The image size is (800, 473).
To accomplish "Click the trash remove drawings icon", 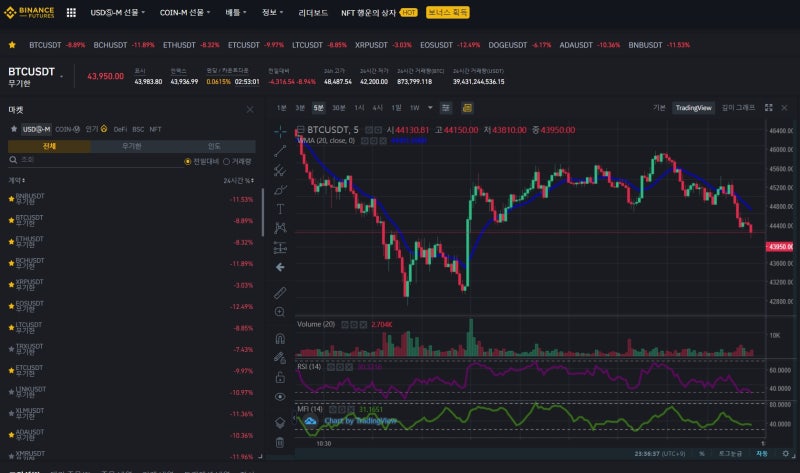I will [x=280, y=442].
